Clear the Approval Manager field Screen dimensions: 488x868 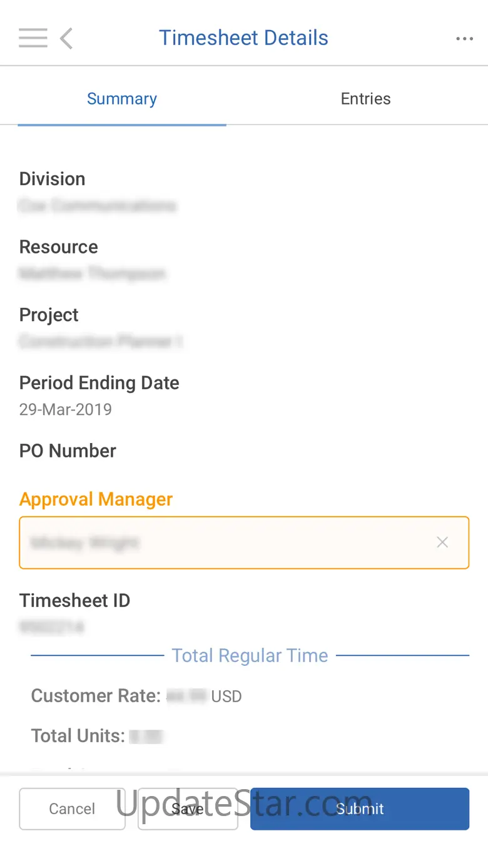[x=442, y=543]
